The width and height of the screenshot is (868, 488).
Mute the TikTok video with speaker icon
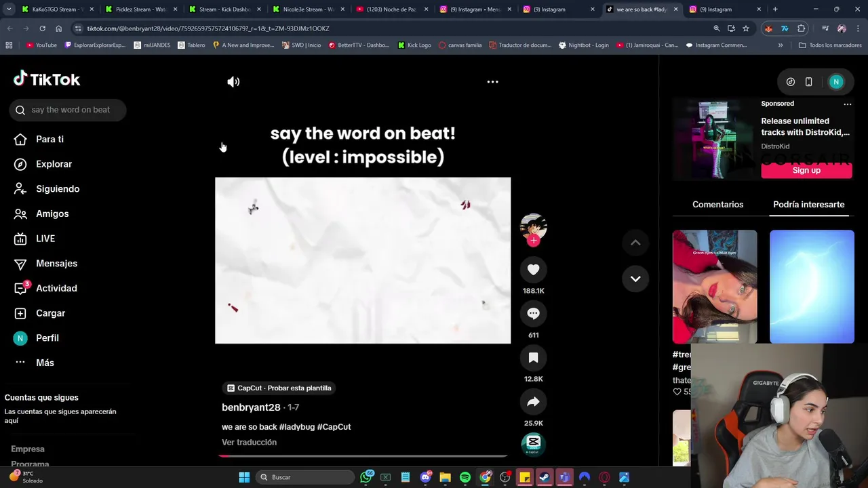[x=233, y=82]
